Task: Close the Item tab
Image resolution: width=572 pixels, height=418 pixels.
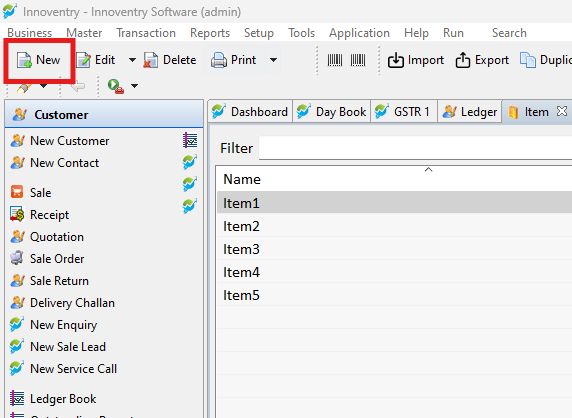Action: pyautogui.click(x=562, y=111)
